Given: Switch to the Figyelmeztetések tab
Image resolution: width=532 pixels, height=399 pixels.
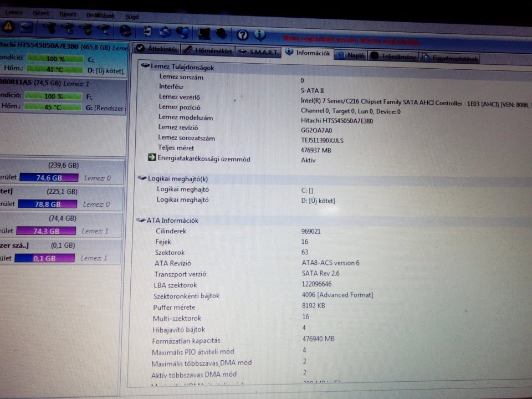Looking at the screenshot, I should point(450,58).
